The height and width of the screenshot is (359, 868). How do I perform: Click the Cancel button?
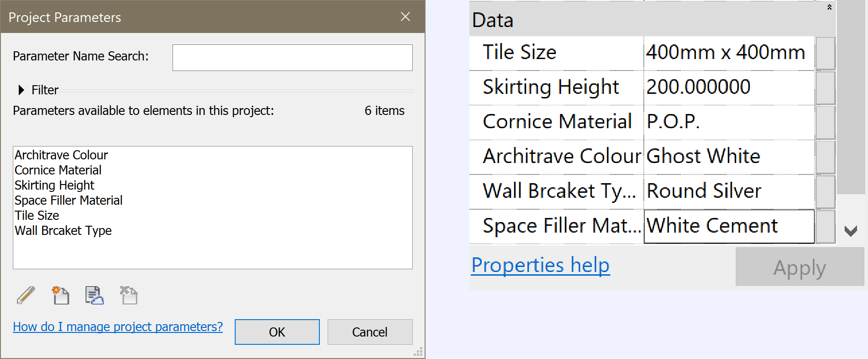[x=370, y=332]
